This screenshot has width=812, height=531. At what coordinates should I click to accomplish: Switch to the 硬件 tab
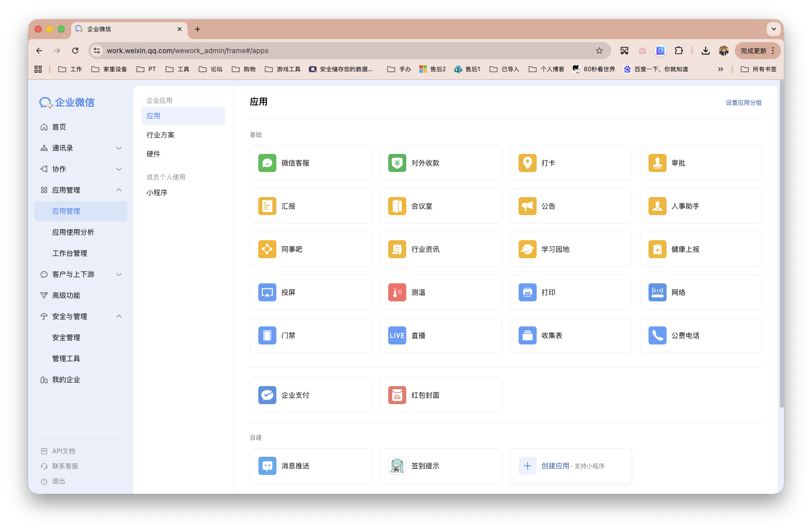pos(153,154)
